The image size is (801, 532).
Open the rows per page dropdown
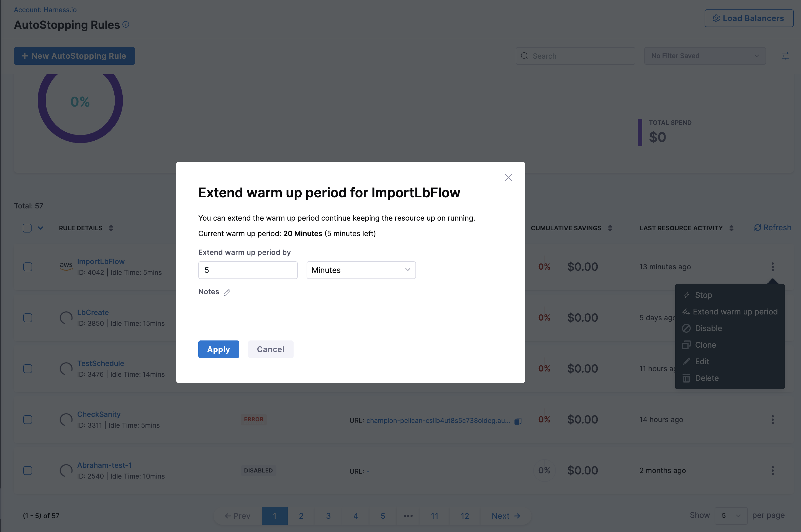click(730, 516)
